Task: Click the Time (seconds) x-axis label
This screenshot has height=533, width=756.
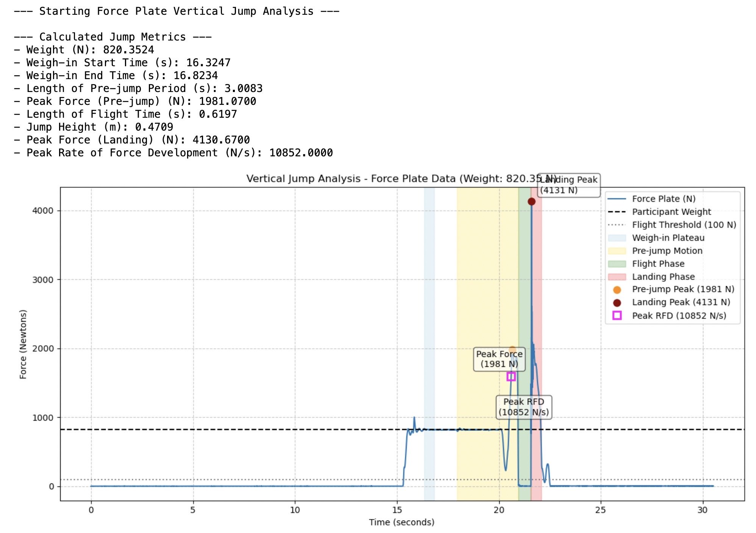Action: (x=401, y=522)
